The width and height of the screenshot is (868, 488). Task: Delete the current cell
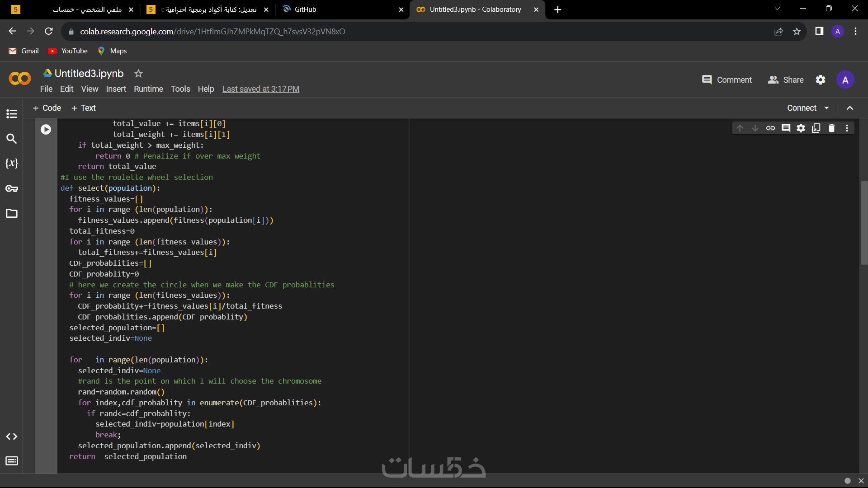[x=831, y=128]
